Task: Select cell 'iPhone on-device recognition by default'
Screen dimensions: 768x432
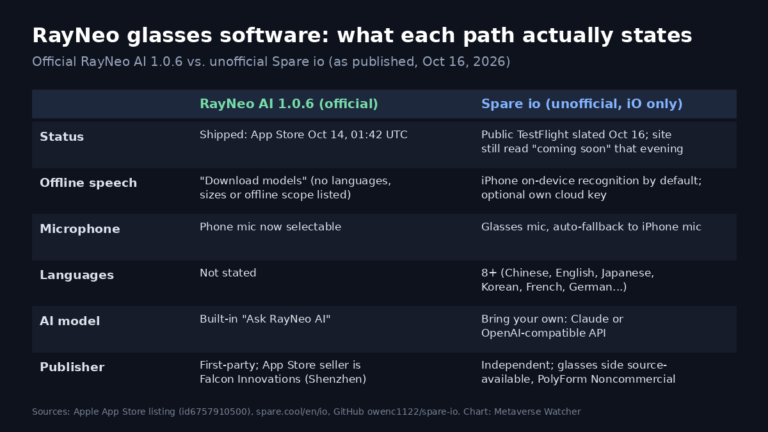Action: coord(591,188)
